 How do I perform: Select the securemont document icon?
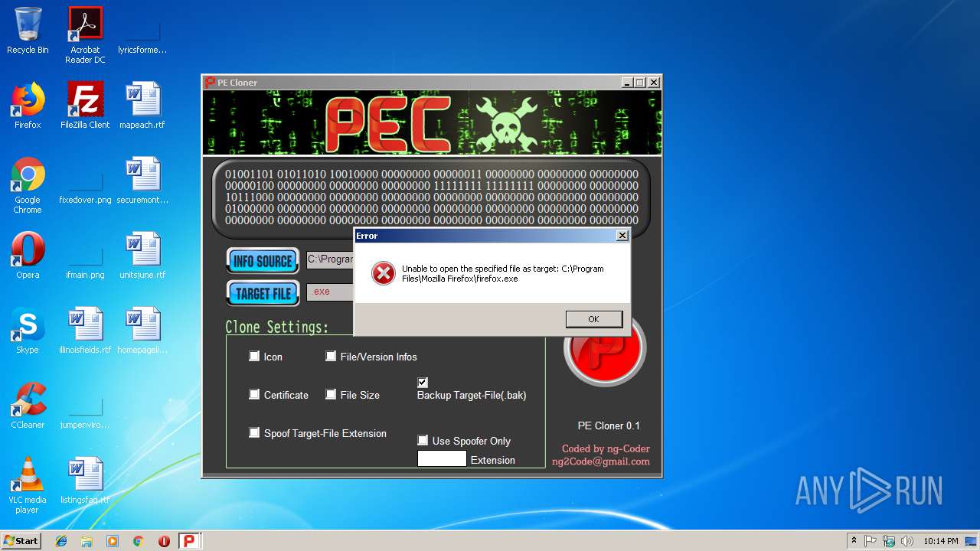[142, 181]
